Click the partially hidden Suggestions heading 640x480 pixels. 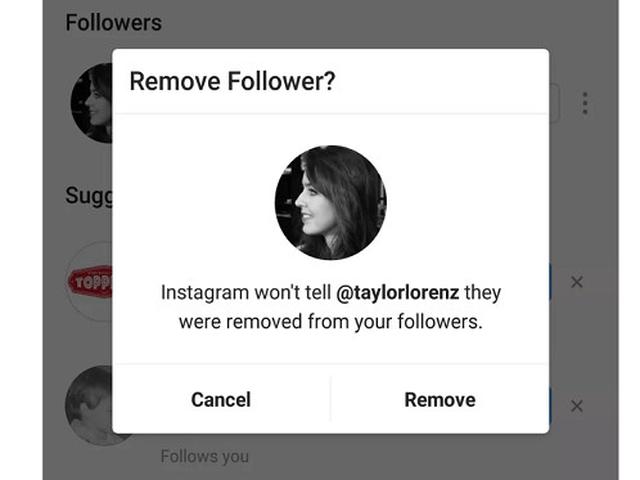pos(88,195)
